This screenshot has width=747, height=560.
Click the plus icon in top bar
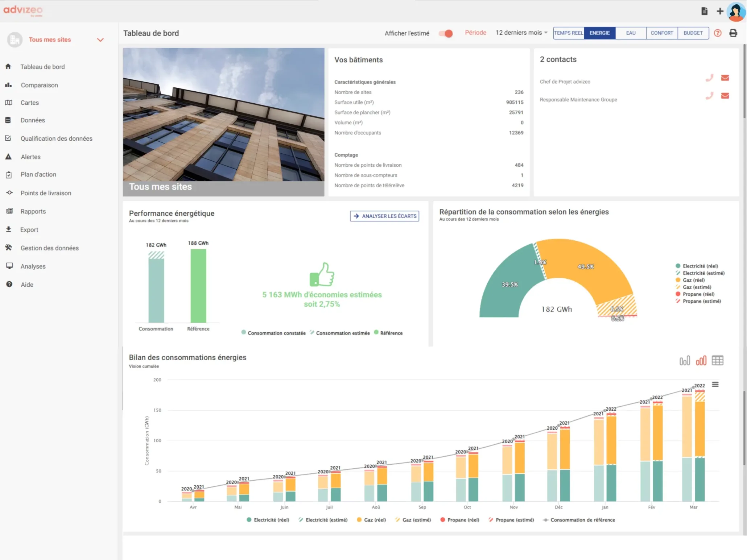720,11
